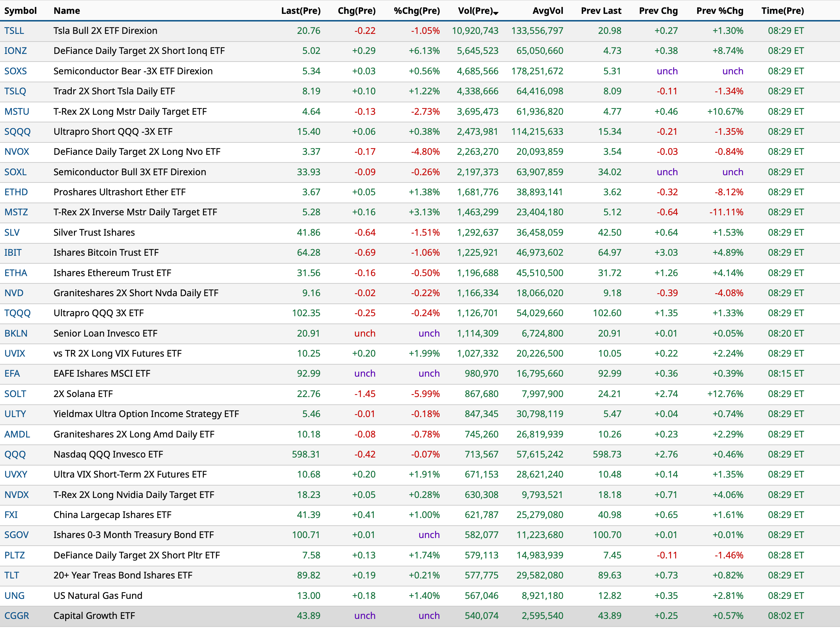Click the SGOV symbol link
The width and height of the screenshot is (840, 628).
click(x=16, y=535)
